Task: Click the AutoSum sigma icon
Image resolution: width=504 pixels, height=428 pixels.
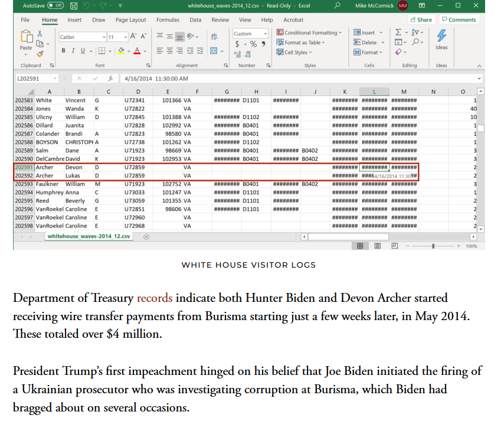Action: tap(398, 32)
